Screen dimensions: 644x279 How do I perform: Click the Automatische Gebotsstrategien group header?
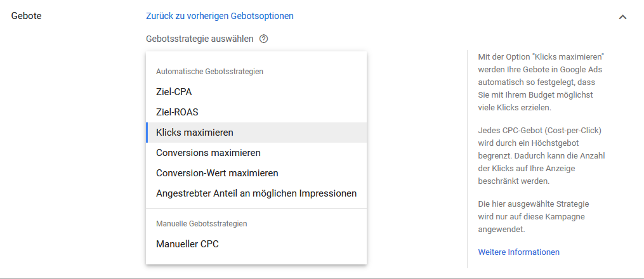tap(209, 72)
